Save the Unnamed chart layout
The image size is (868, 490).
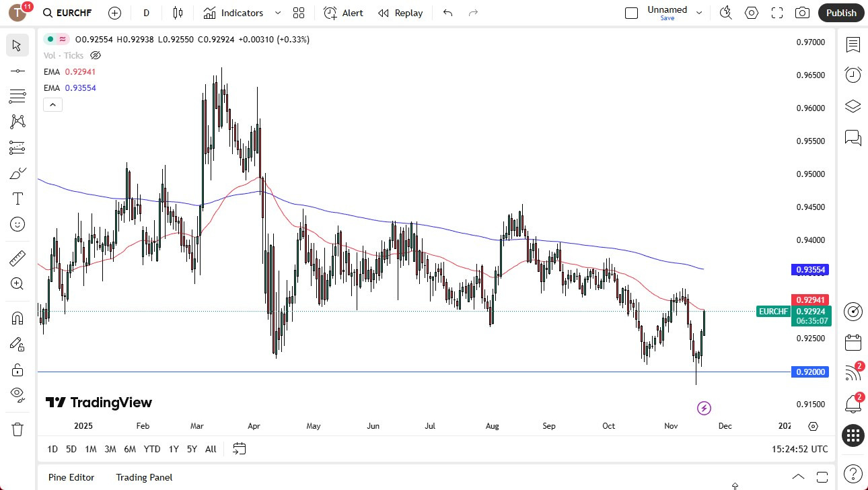[x=667, y=18]
